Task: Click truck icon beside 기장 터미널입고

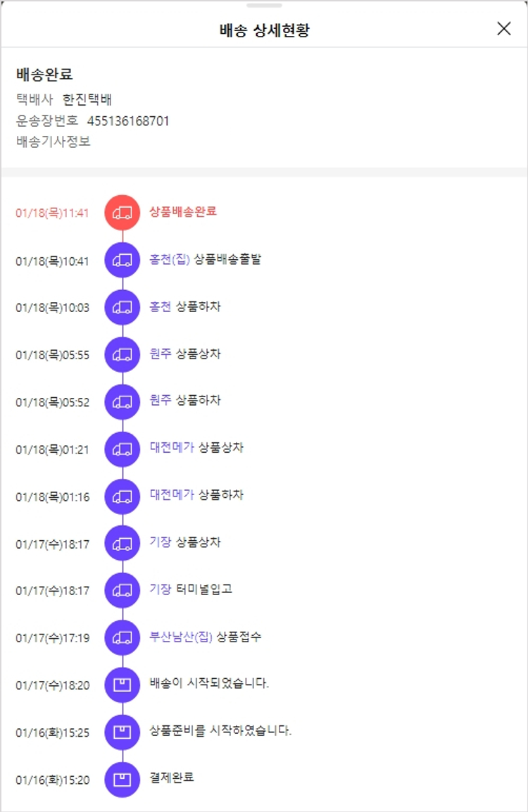Action: coord(122,590)
